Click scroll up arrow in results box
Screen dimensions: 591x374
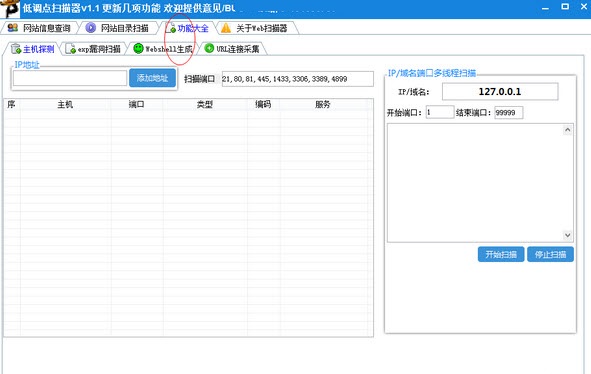567,130
